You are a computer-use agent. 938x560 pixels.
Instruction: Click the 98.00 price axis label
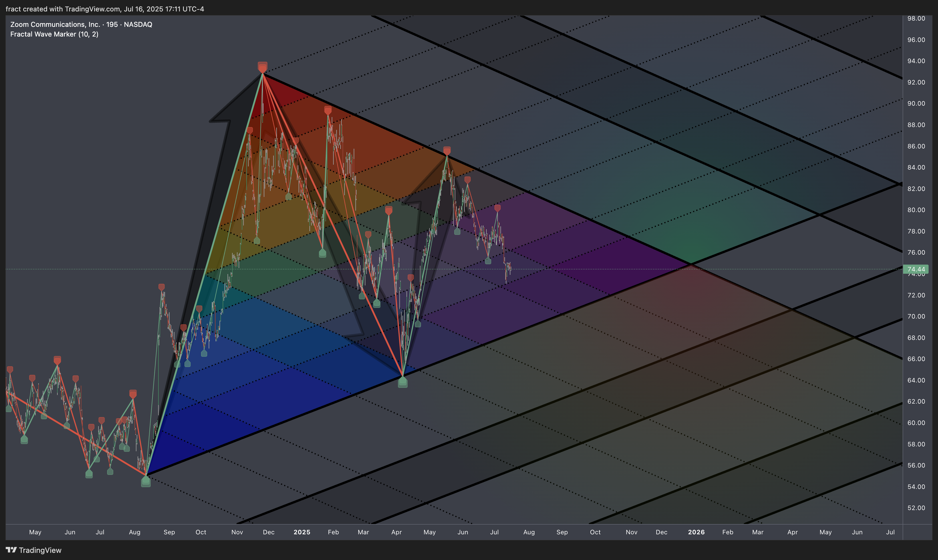[916, 18]
